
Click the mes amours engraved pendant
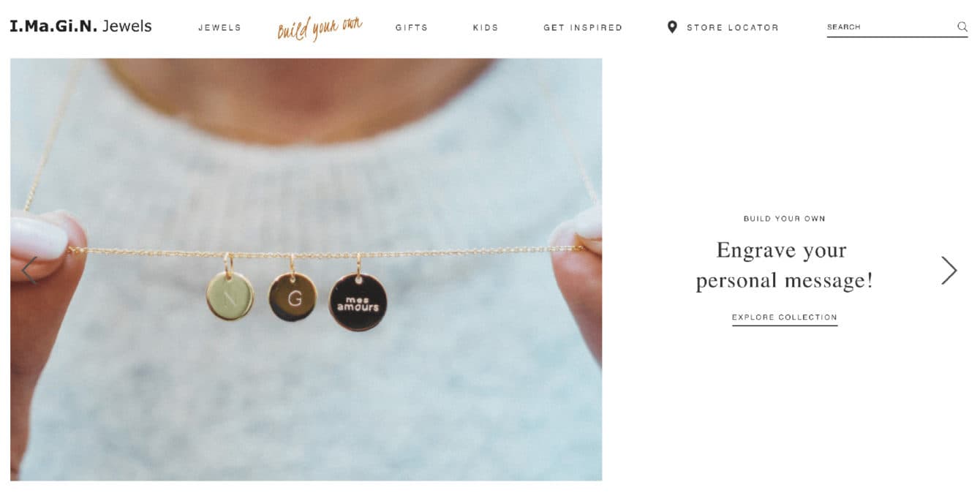358,302
